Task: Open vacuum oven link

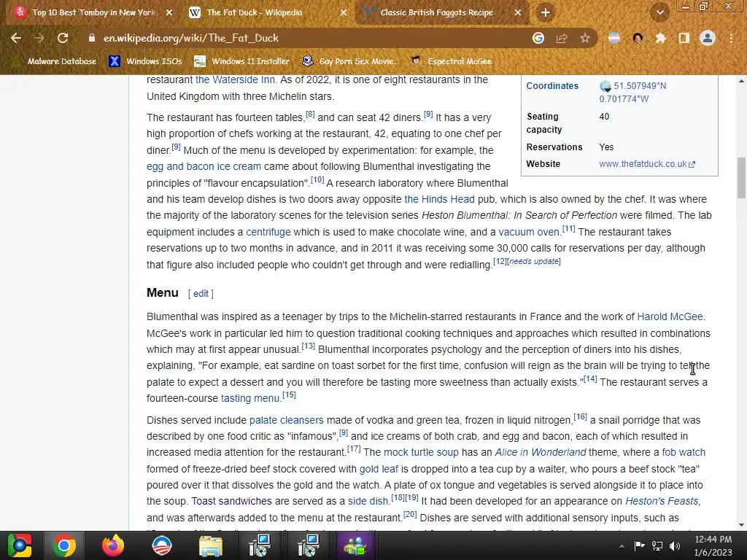Action: pyautogui.click(x=529, y=233)
